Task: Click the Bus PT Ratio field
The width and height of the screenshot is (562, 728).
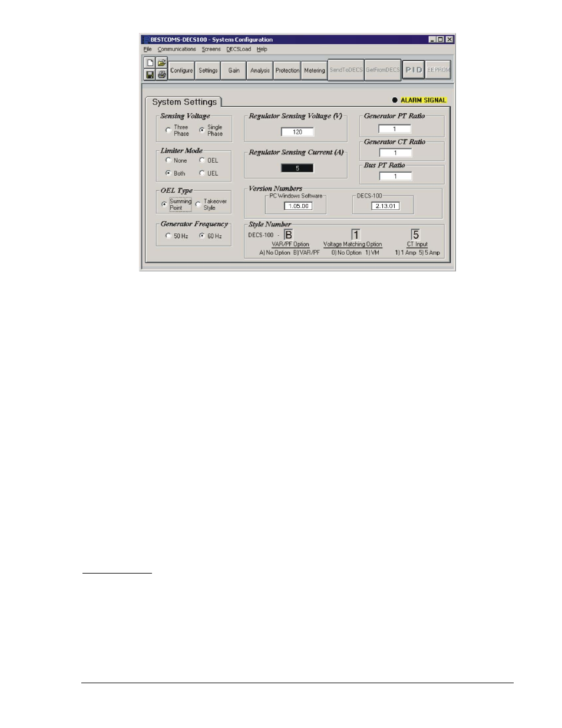Action: (395, 176)
